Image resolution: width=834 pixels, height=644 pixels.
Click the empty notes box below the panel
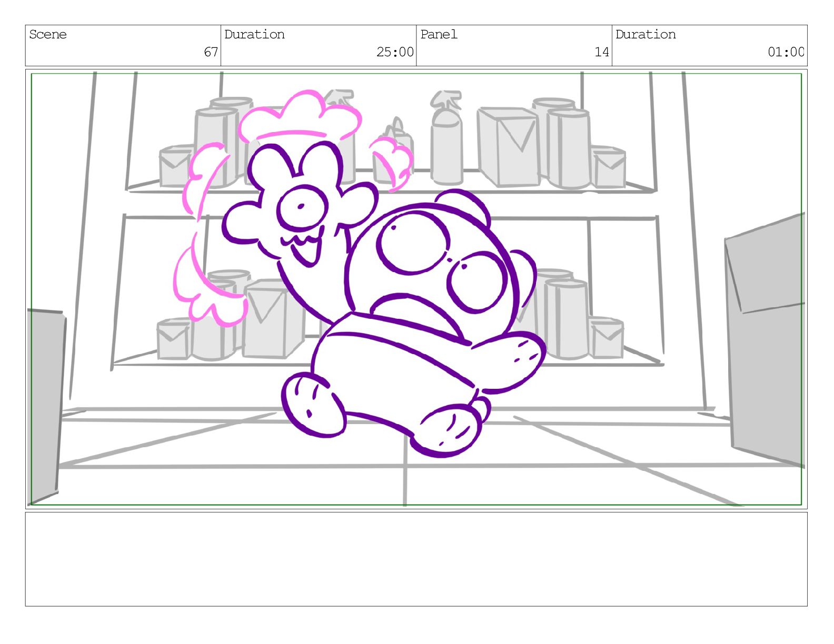tap(416, 559)
